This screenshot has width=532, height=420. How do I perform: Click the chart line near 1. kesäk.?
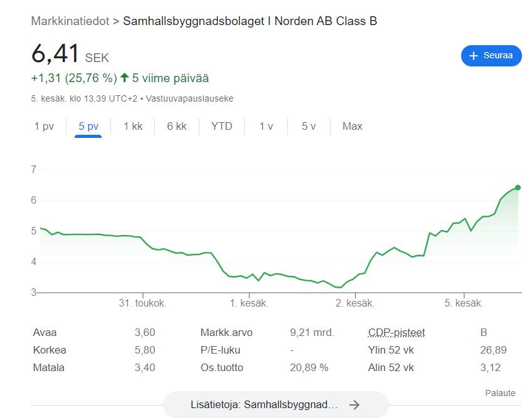click(250, 275)
